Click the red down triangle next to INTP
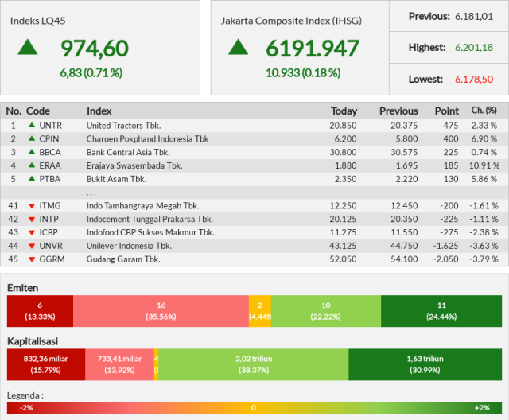Viewport: 509px width, 420px height. coord(32,220)
